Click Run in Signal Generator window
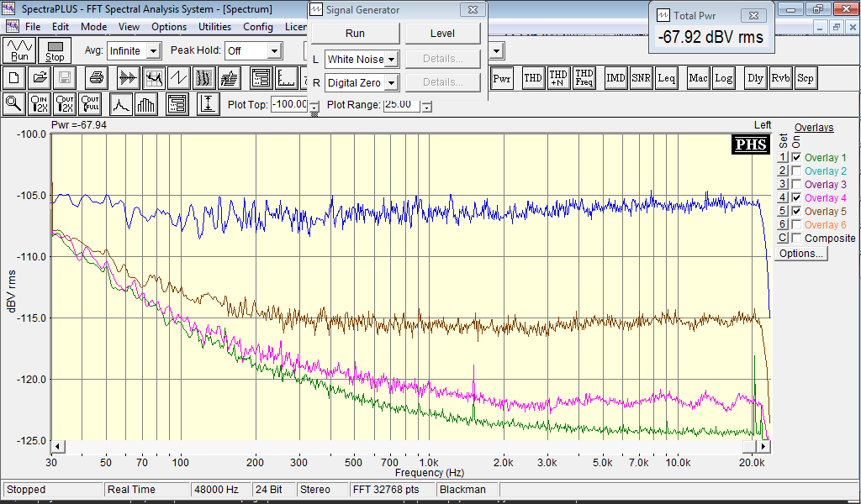 pos(356,34)
